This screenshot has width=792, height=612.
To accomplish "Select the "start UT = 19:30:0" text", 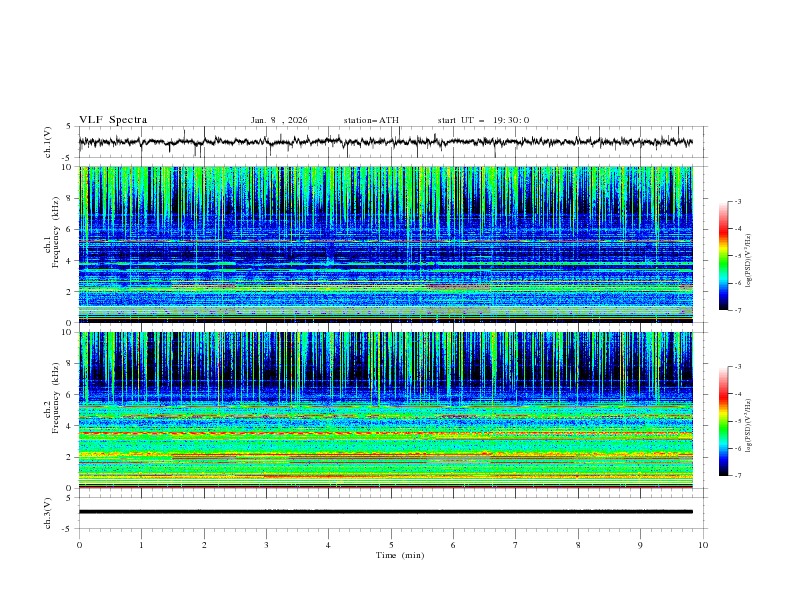I will tap(483, 120).
